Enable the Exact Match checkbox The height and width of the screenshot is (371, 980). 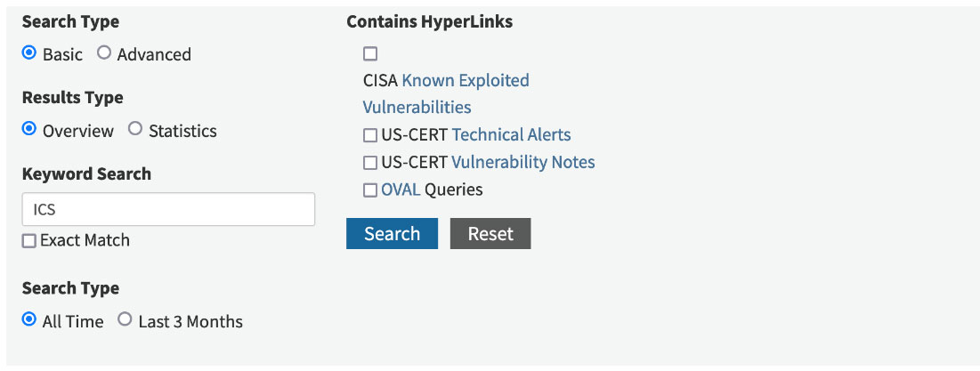click(x=29, y=240)
